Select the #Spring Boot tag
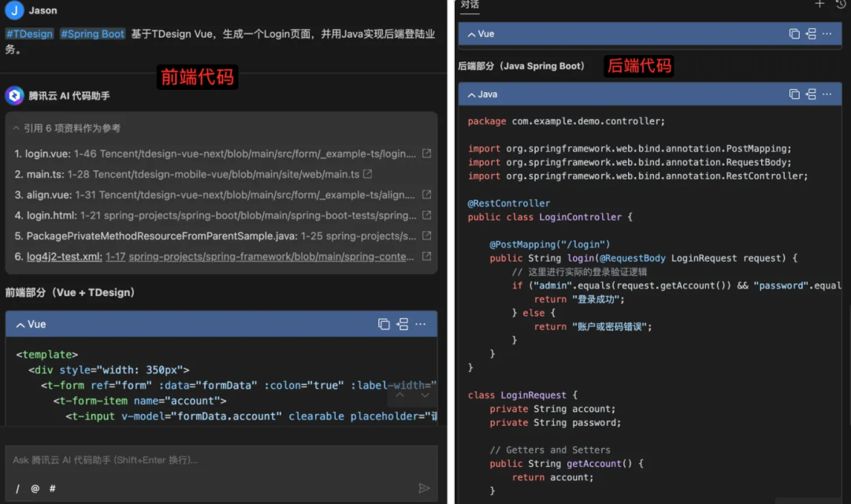Screen dimensions: 851x504 point(92,34)
